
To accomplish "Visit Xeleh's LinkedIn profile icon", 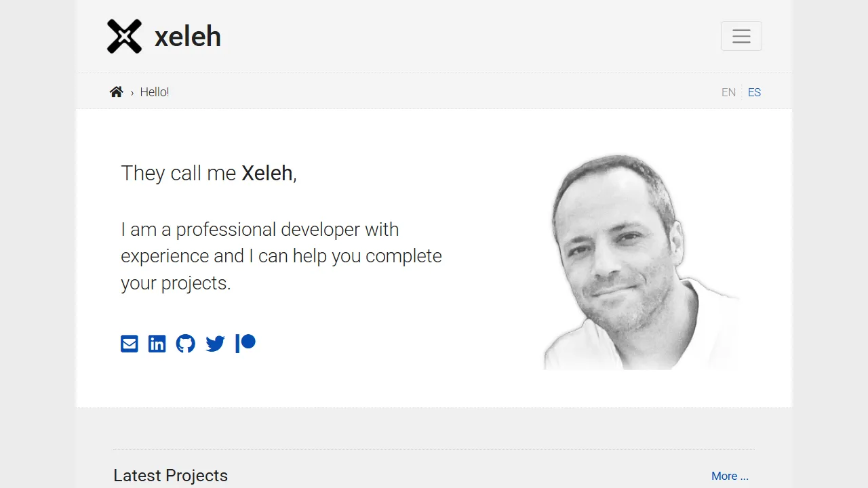I will click(x=157, y=344).
